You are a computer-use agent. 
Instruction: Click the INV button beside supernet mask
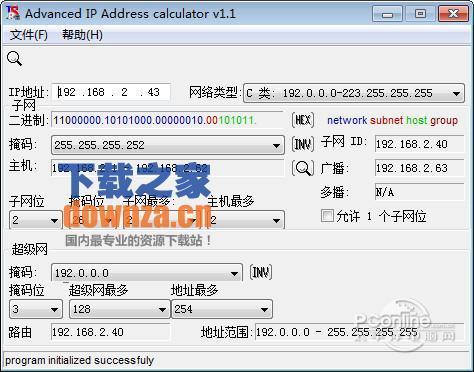(x=261, y=272)
